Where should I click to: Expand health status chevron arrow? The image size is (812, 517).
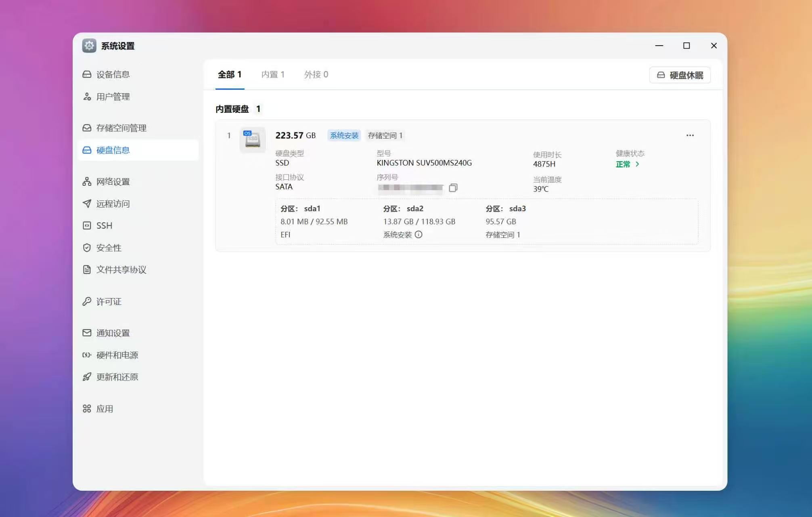pyautogui.click(x=637, y=164)
